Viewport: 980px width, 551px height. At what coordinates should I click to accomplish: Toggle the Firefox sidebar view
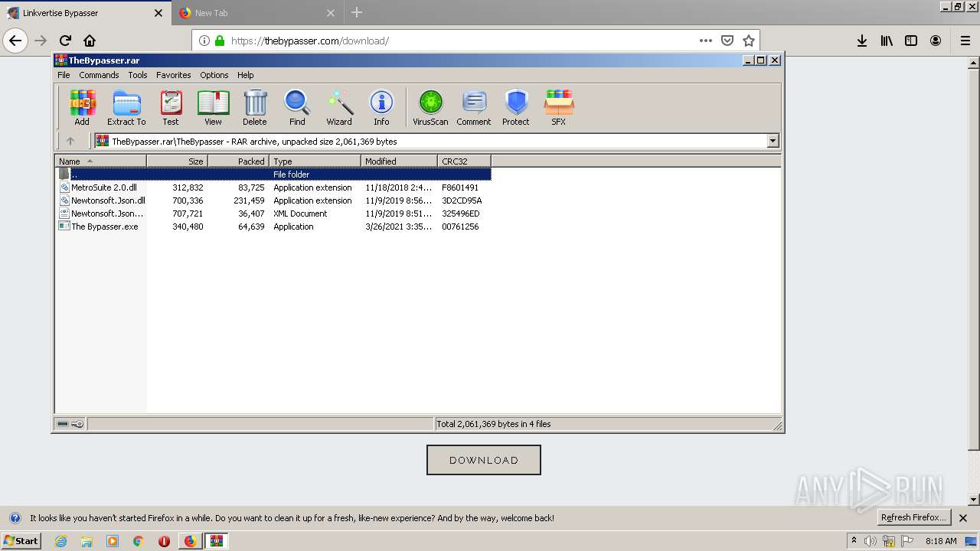coord(911,41)
